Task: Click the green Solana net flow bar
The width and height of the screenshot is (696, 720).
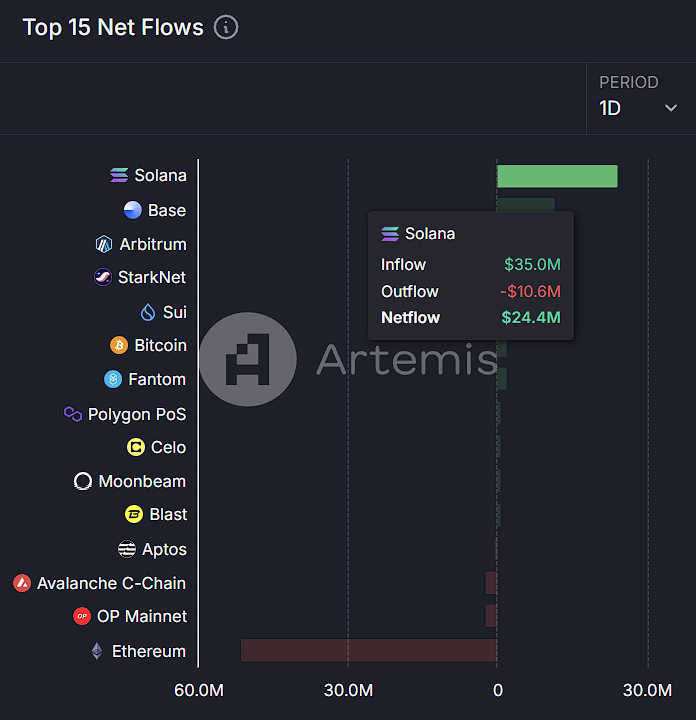Action: (x=557, y=176)
